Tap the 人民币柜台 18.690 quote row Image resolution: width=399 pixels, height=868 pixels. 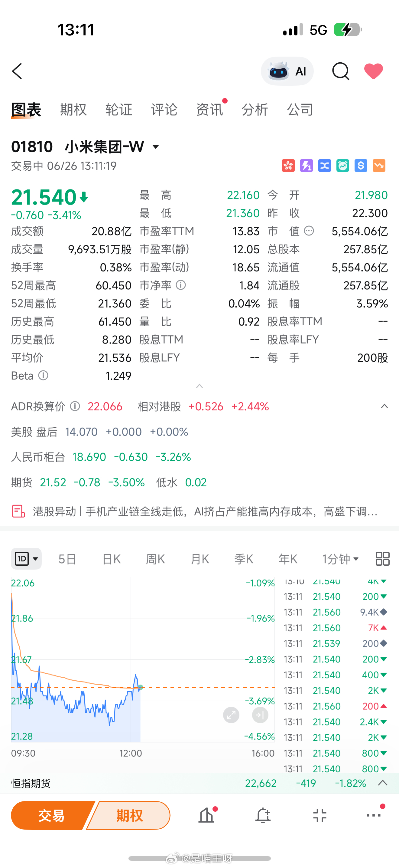(x=101, y=457)
